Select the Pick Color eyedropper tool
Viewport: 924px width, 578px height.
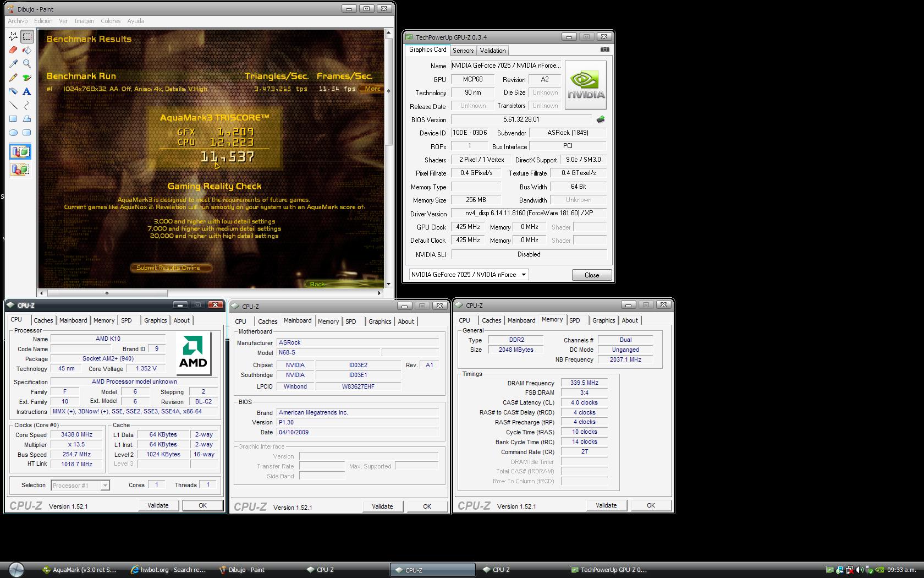[13, 64]
